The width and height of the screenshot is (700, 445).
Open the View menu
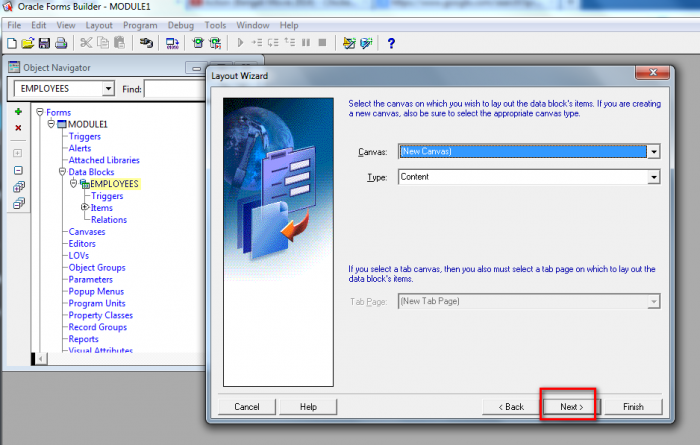coord(66,25)
